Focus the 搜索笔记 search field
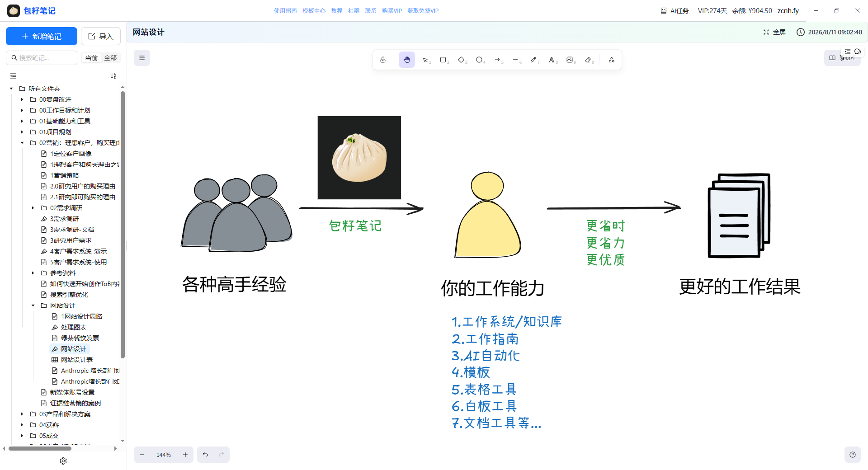The width and height of the screenshot is (868, 470). [x=42, y=58]
